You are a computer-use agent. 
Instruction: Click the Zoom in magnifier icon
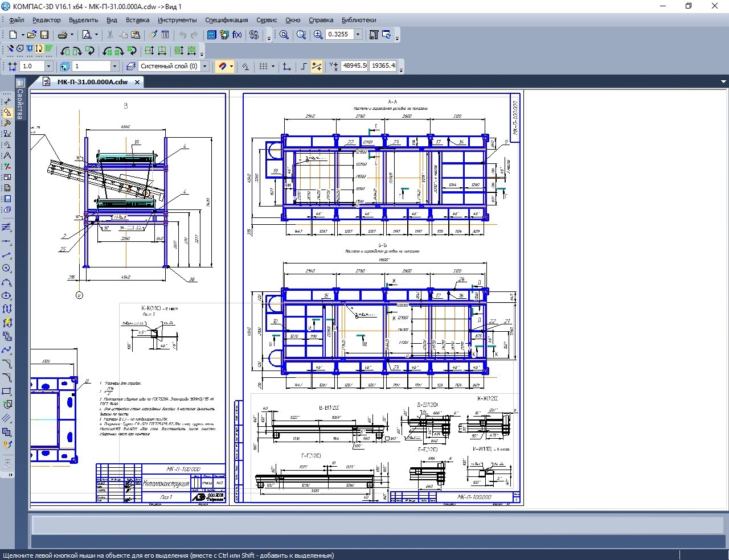pyautogui.click(x=318, y=35)
